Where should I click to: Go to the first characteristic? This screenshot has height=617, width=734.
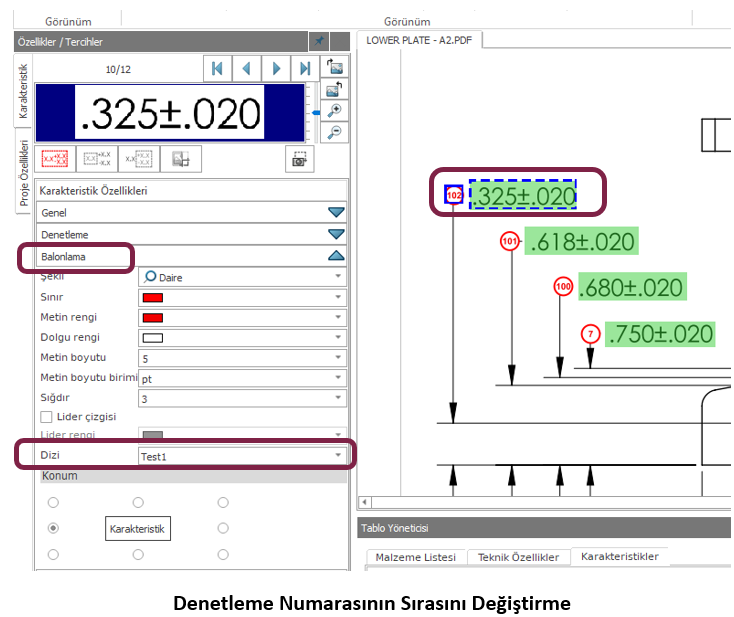pyautogui.click(x=216, y=69)
